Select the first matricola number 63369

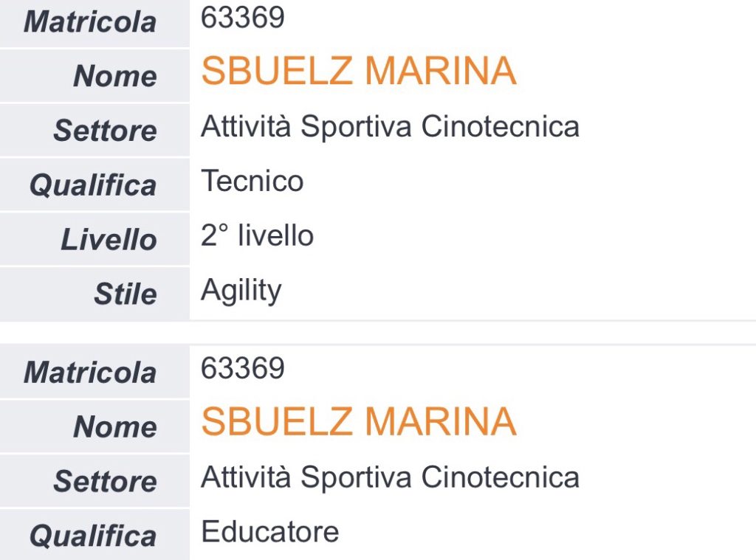click(x=242, y=18)
